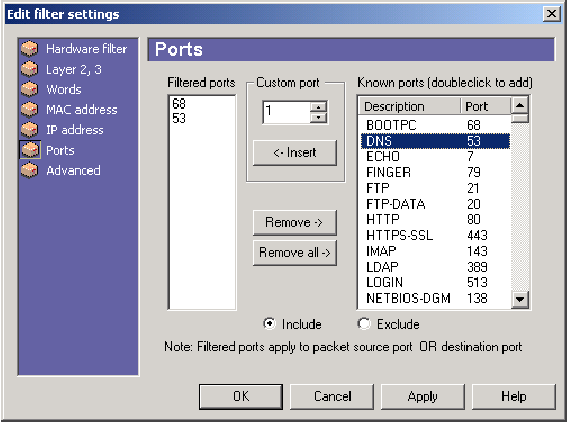
Task: Click the Layer 2, 3 package icon
Action: tap(29, 69)
